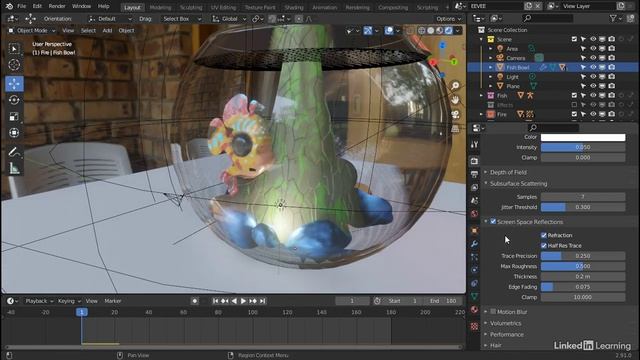Click the pan hand viewport icon
Image resolution: width=640 pixels, height=360 pixels.
(455, 100)
